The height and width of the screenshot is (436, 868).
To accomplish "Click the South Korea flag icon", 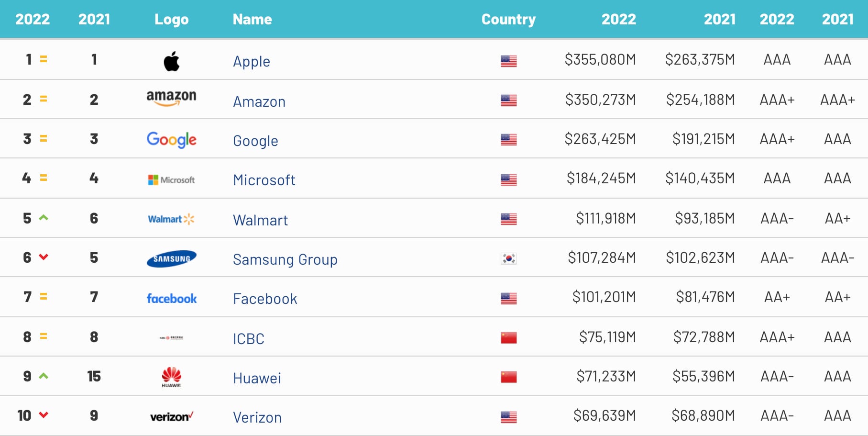I will pyautogui.click(x=508, y=259).
